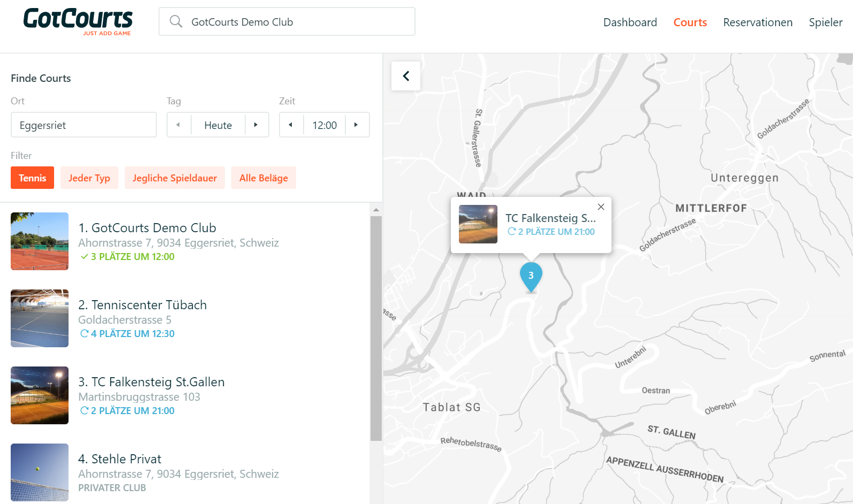Click the search magnifier icon
This screenshot has width=853, height=504.
(x=176, y=21)
